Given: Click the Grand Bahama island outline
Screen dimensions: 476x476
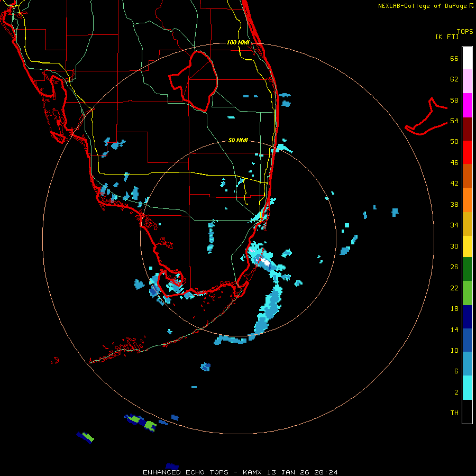Looking at the screenshot, I should (x=426, y=116).
